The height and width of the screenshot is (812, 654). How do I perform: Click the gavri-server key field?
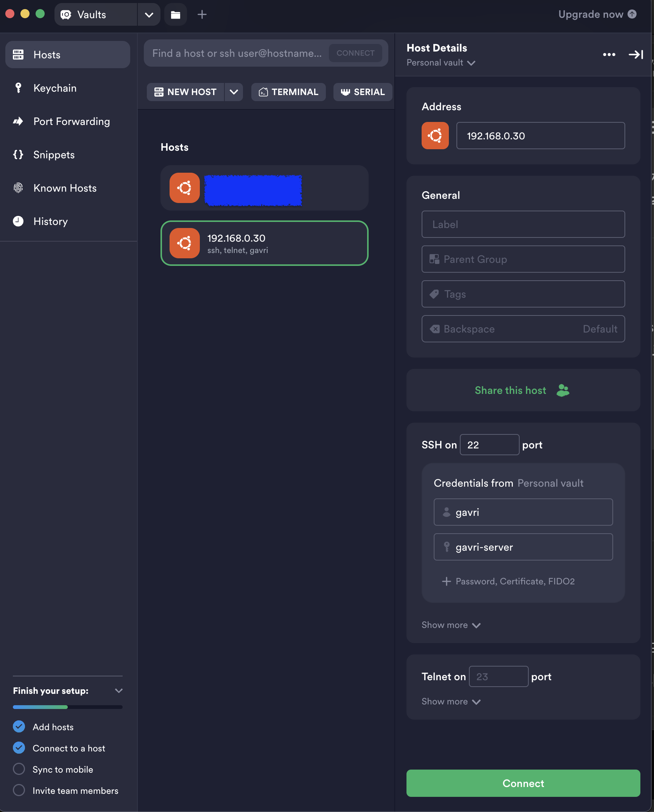pyautogui.click(x=523, y=547)
